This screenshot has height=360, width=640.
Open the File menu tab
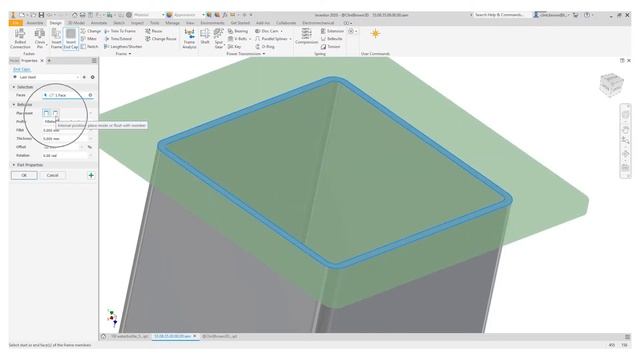[x=16, y=23]
